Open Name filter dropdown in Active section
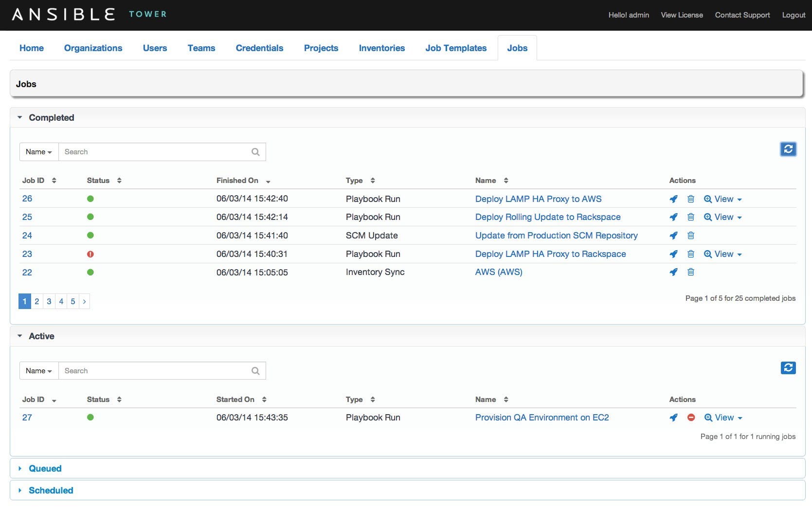Viewport: 812px width, 511px height. [x=39, y=371]
